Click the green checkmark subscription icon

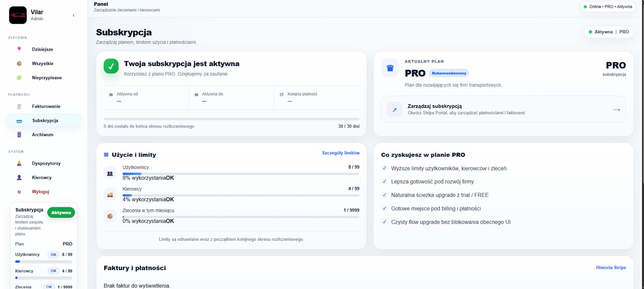(111, 66)
